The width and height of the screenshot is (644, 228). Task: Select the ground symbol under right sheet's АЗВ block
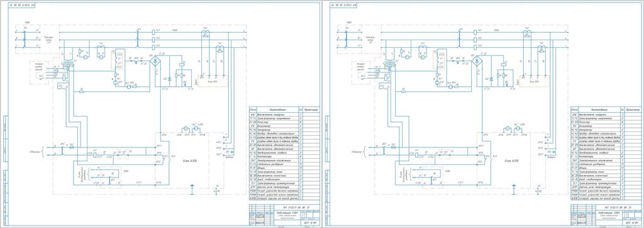513,186
